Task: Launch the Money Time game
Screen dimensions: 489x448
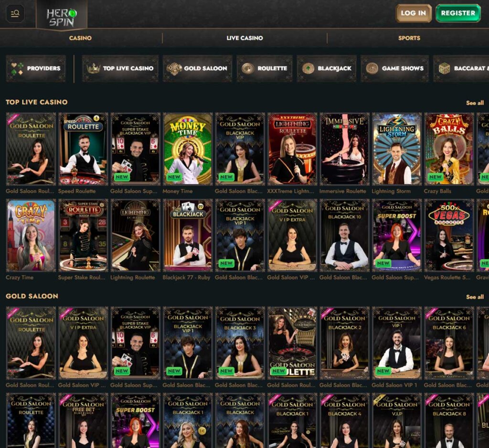Action: pos(187,148)
